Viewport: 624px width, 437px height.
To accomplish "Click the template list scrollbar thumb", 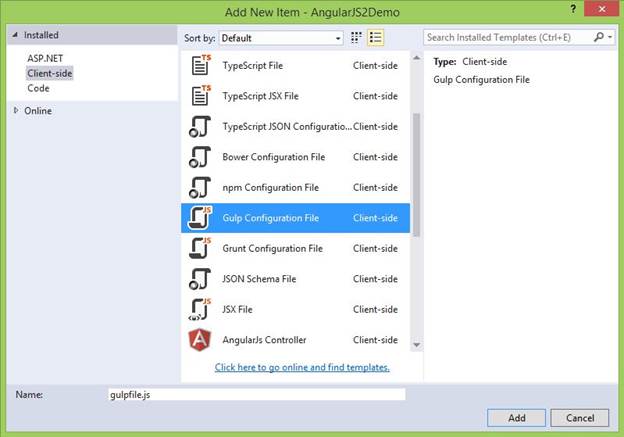I will point(416,175).
